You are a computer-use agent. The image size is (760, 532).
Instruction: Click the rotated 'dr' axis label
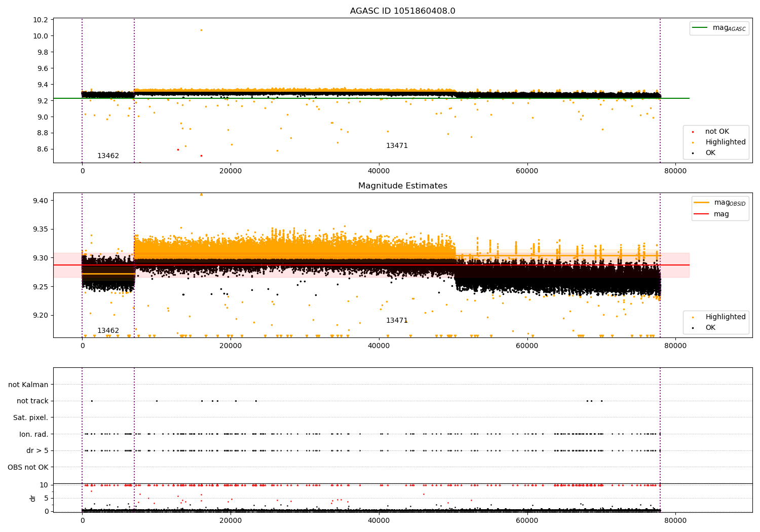33,498
